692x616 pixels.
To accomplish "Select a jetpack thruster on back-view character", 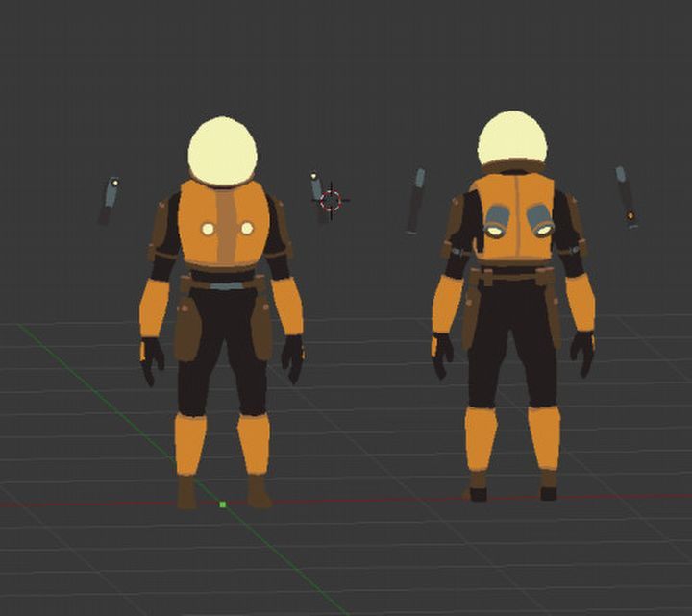I will coord(497,221).
